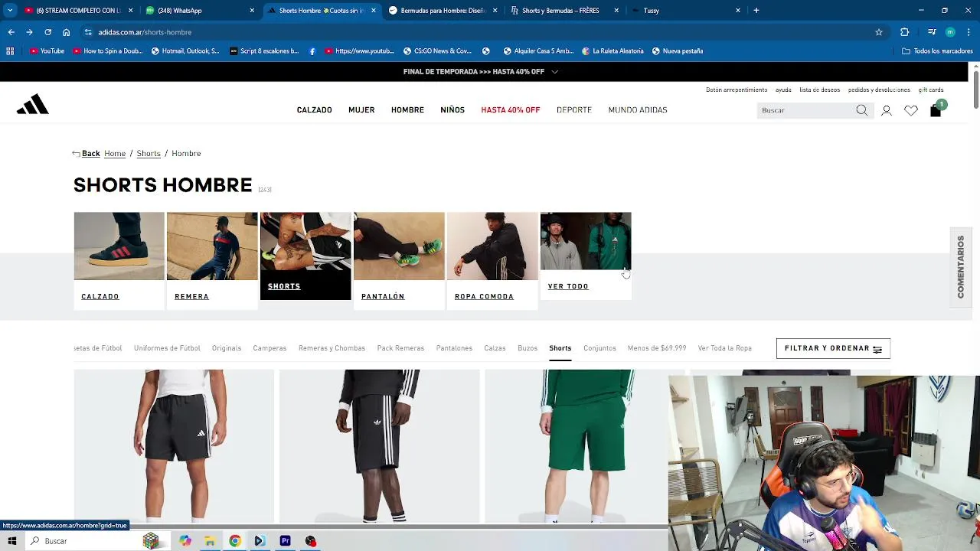
Task: Open Filtrar y Ordenar panel
Action: (x=833, y=348)
